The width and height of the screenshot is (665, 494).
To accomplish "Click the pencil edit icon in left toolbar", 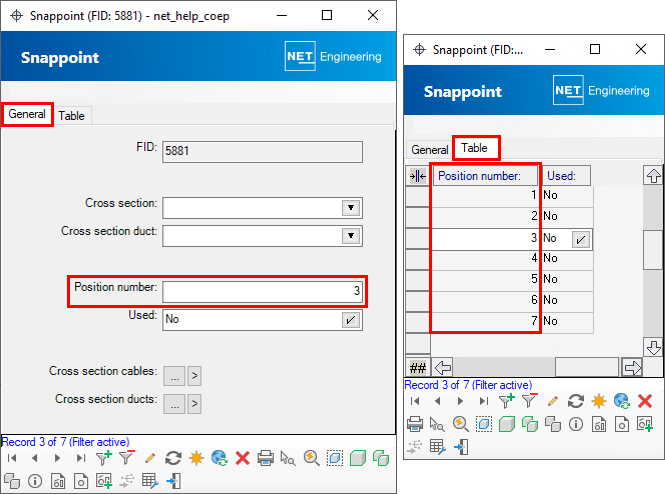I will pos(150,458).
